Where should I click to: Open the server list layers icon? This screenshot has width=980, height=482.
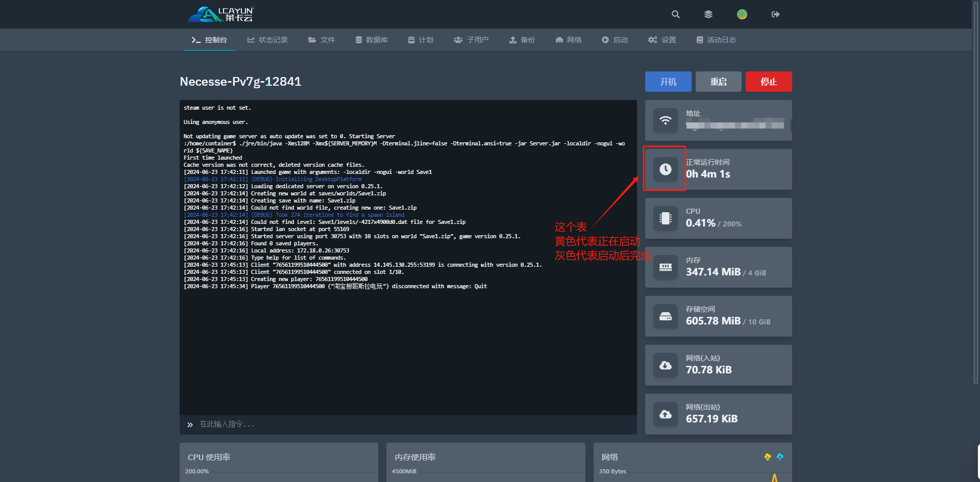tap(708, 14)
